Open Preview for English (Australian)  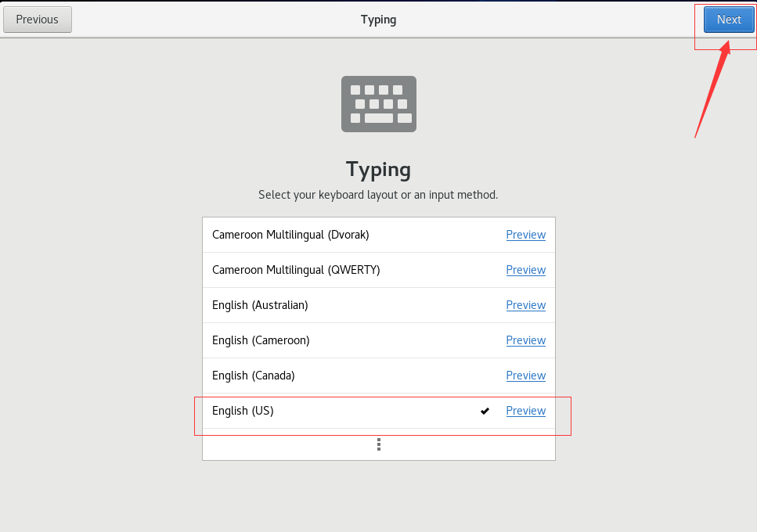click(x=526, y=305)
